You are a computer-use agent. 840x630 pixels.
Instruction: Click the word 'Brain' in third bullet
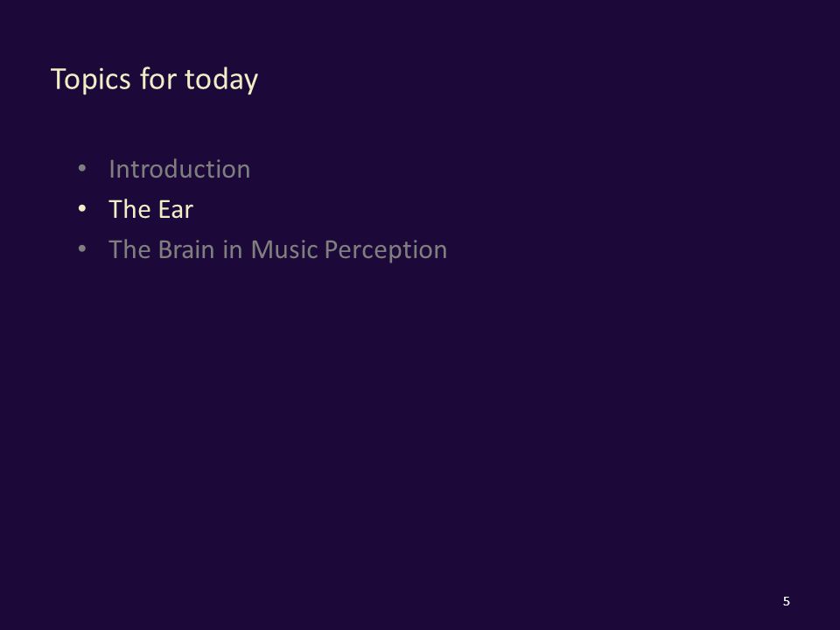[185, 249]
